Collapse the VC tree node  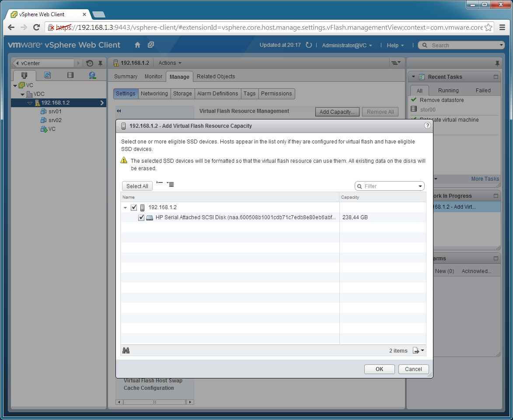(15, 85)
